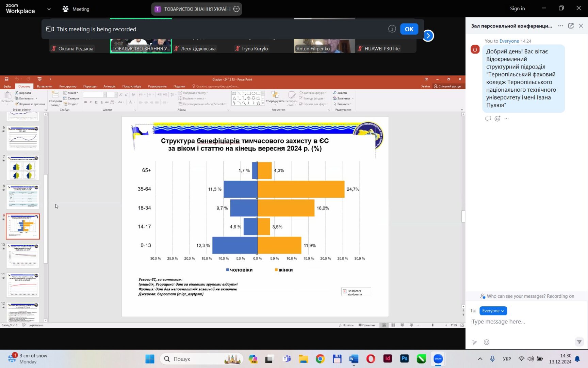Open recording info icon
The width and height of the screenshot is (588, 368).
(392, 29)
